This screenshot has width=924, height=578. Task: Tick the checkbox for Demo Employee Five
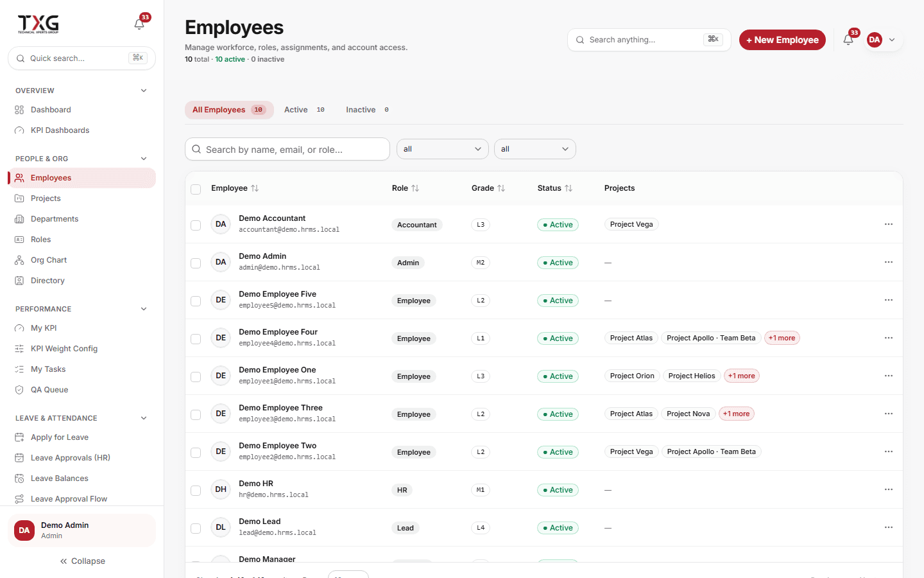coord(196,301)
